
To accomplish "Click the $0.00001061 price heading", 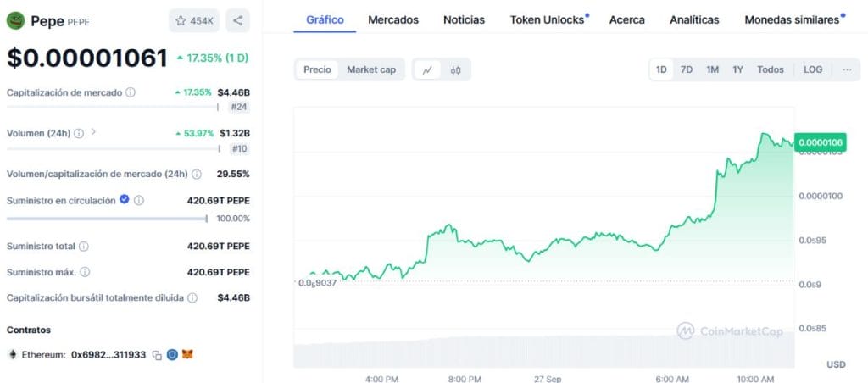I will (x=87, y=58).
